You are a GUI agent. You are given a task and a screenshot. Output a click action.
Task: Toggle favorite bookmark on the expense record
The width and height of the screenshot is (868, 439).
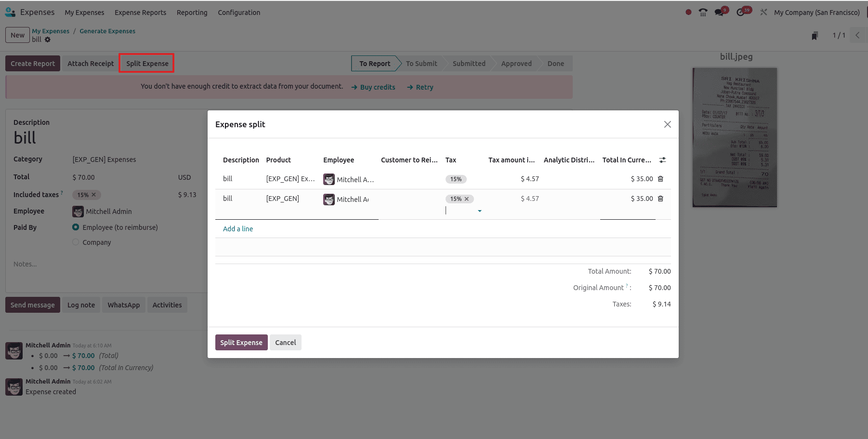point(815,35)
